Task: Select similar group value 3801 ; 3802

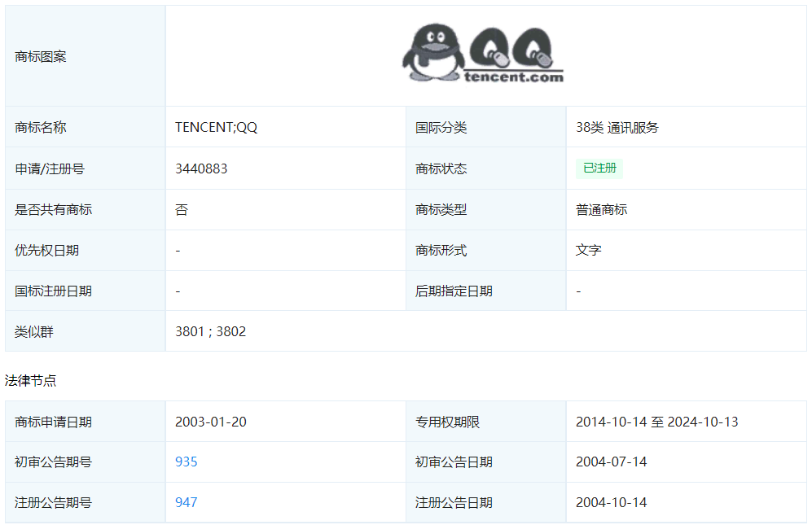Action: 210,331
